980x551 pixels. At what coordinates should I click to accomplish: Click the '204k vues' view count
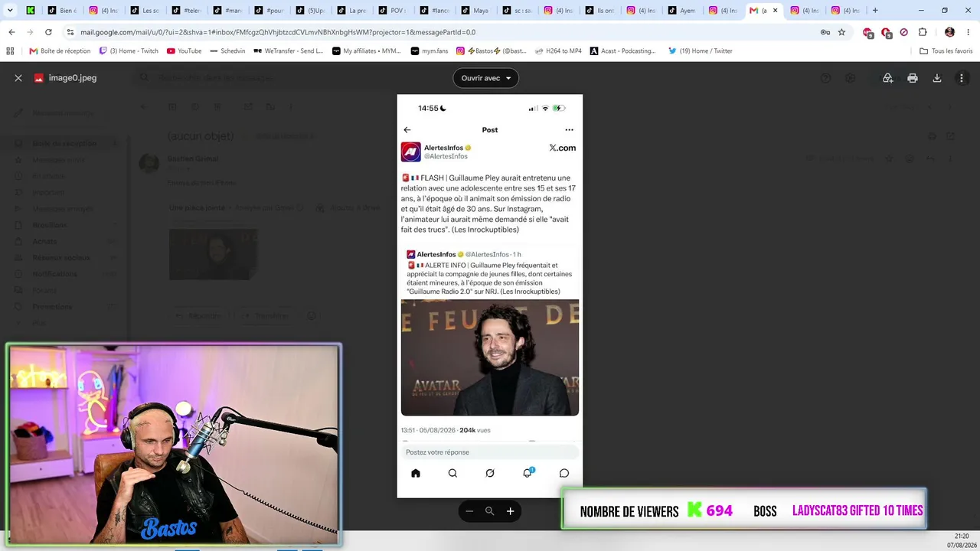[x=475, y=431]
